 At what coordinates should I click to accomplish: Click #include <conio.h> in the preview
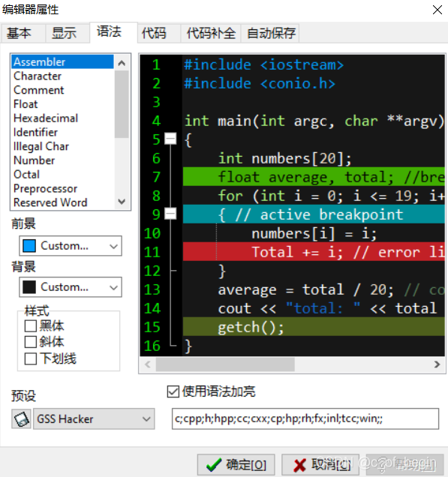pyautogui.click(x=260, y=83)
